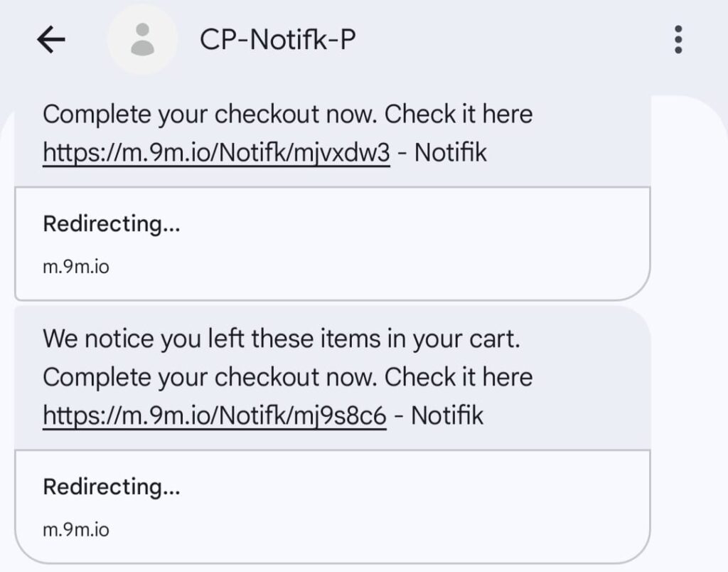The width and height of the screenshot is (728, 572).
Task: Open contact details via CP-Notifk-P title
Action: coord(277,40)
